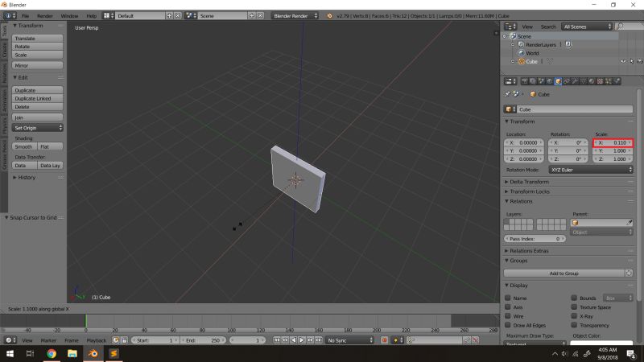Enable the Texture Space checkbox
This screenshot has height=362, width=644.
[574, 306]
